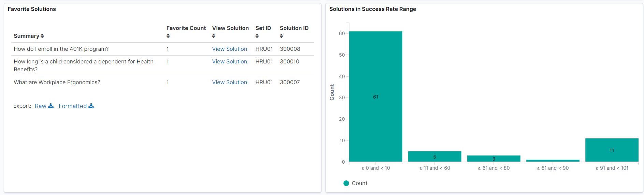The height and width of the screenshot is (195, 644).
Task: Click 'Solutions in Success Rate Range' title
Action: point(373,9)
